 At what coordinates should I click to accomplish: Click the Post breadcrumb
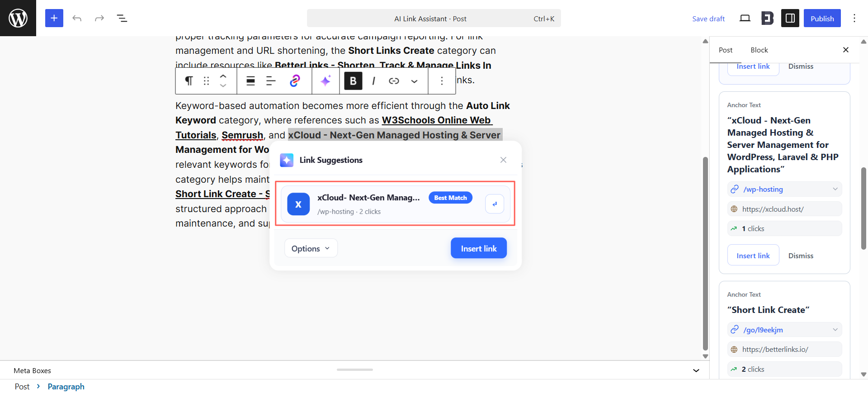[22, 387]
